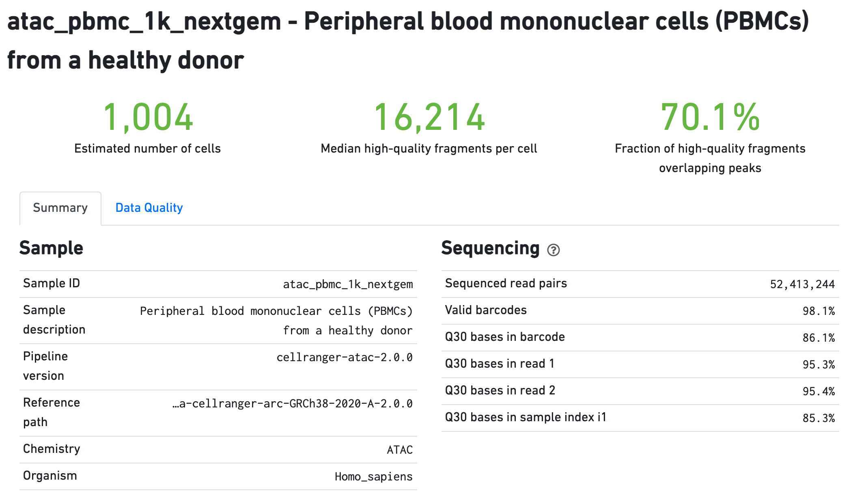853x504 pixels.
Task: Click the Organism value Homo_sapiens
Action: 373,476
